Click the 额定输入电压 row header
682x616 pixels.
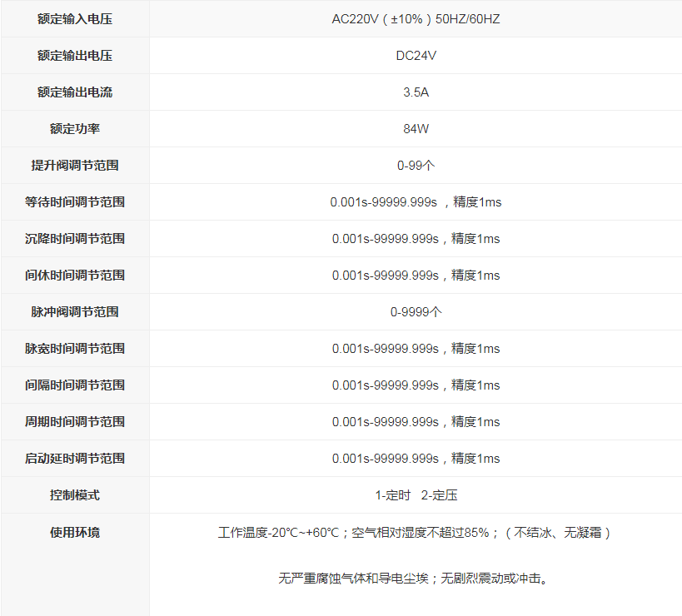pos(74,18)
